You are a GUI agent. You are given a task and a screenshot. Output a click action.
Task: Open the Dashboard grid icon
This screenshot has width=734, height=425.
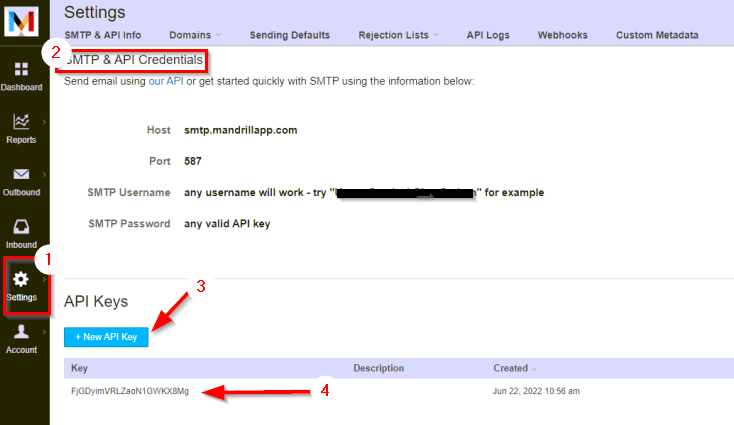tap(21, 69)
